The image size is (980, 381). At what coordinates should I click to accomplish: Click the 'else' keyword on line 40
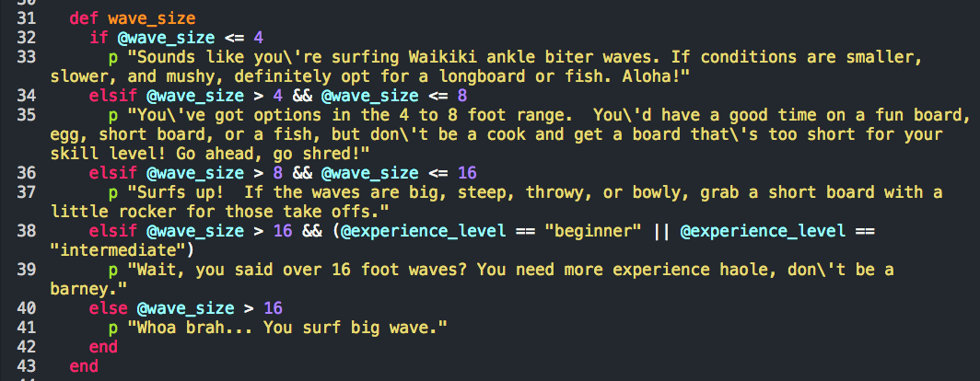108,307
